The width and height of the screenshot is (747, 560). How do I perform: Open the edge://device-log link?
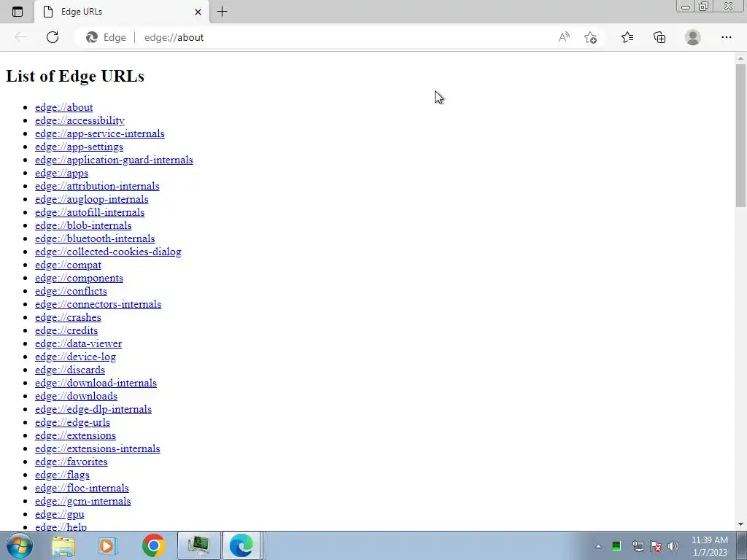pos(75,357)
